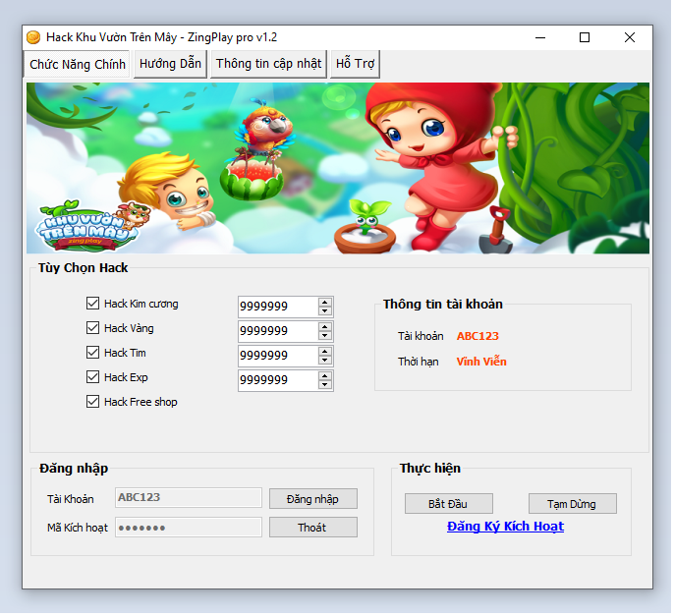Decrease the Hack Kim cương value arrow

click(325, 310)
